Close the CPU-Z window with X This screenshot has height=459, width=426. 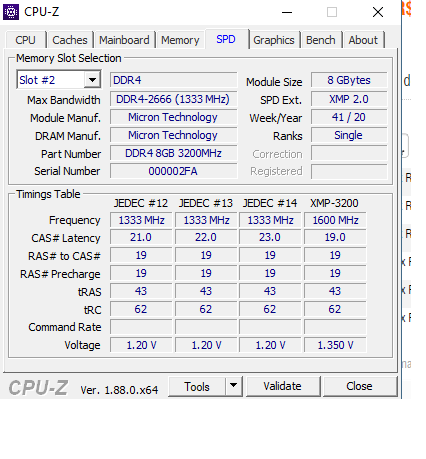(x=378, y=12)
